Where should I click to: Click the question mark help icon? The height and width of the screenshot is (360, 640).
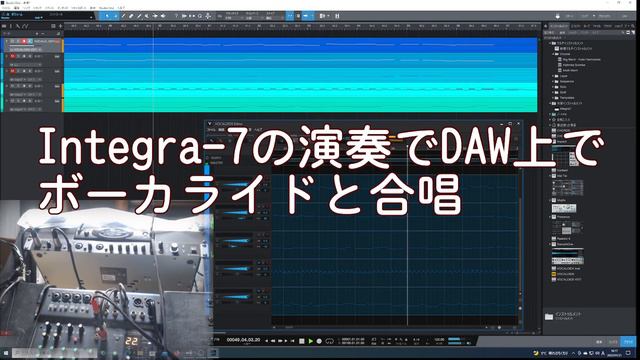(x=176, y=16)
